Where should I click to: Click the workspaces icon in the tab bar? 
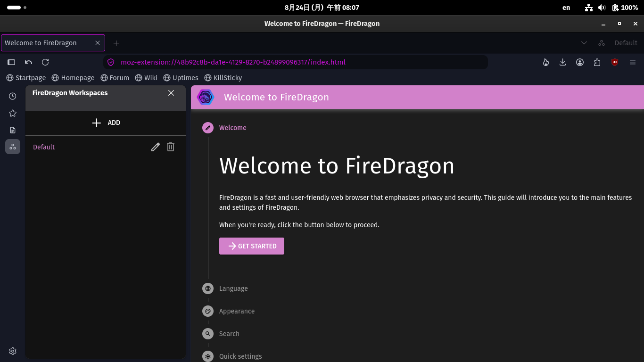coord(602,43)
